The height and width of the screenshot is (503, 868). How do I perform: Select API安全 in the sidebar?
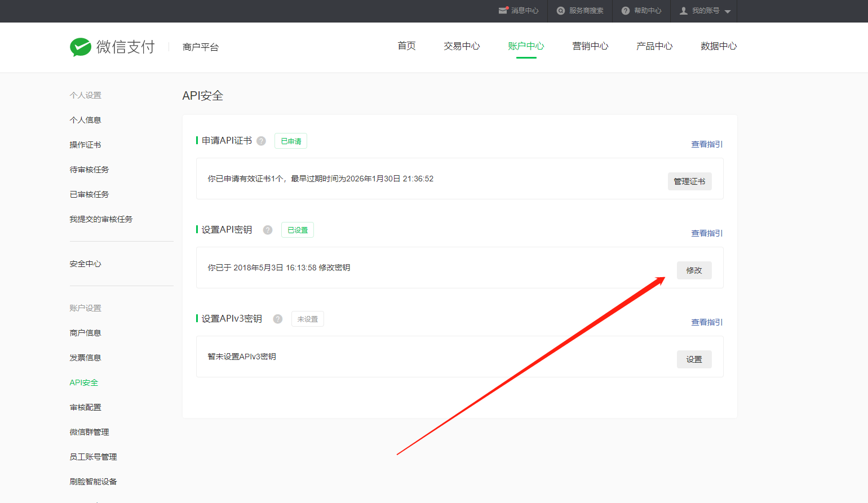click(84, 382)
